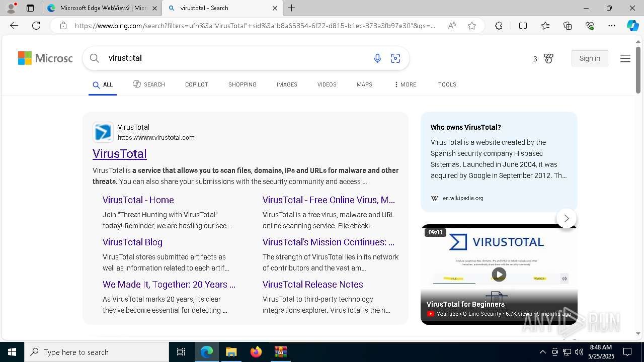This screenshot has width=644, height=362.
Task: Open Read aloud icon in address bar
Action: (x=452, y=26)
